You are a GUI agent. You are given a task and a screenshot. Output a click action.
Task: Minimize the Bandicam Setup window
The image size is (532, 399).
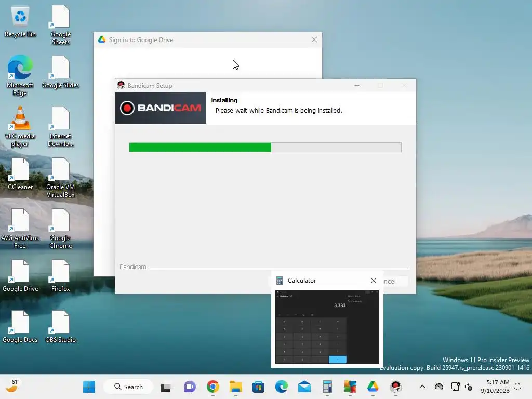click(357, 86)
